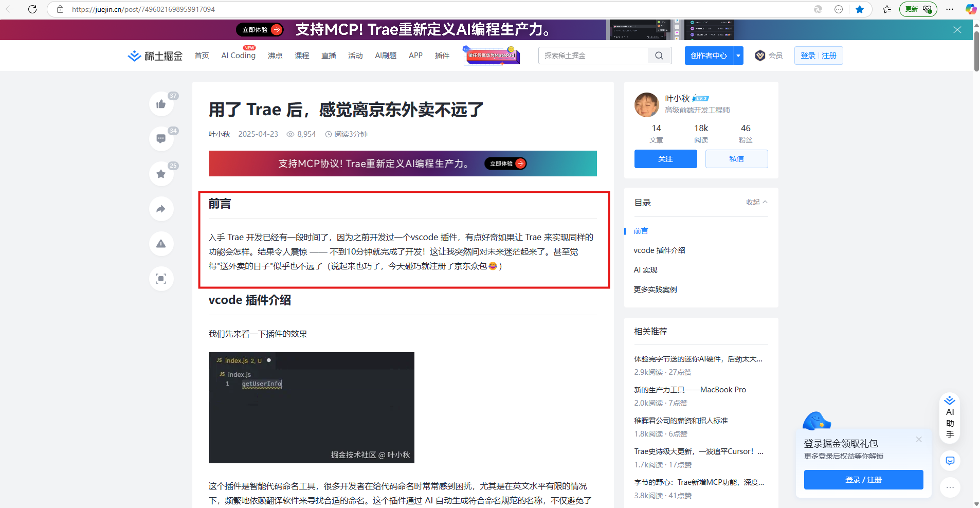Viewport: 980px width, 508px height.
Task: Open 稚晖君公司的薪资和招人标准 recommendation
Action: coord(681,421)
